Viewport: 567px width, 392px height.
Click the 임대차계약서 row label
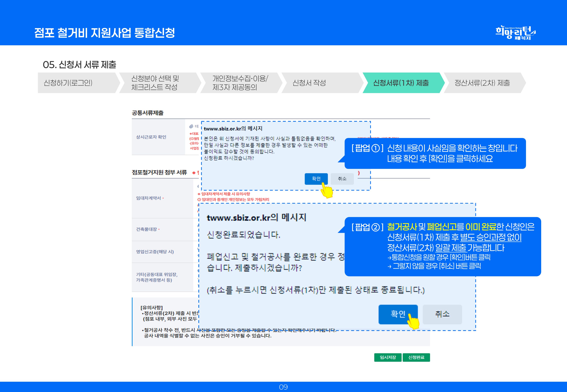148,198
